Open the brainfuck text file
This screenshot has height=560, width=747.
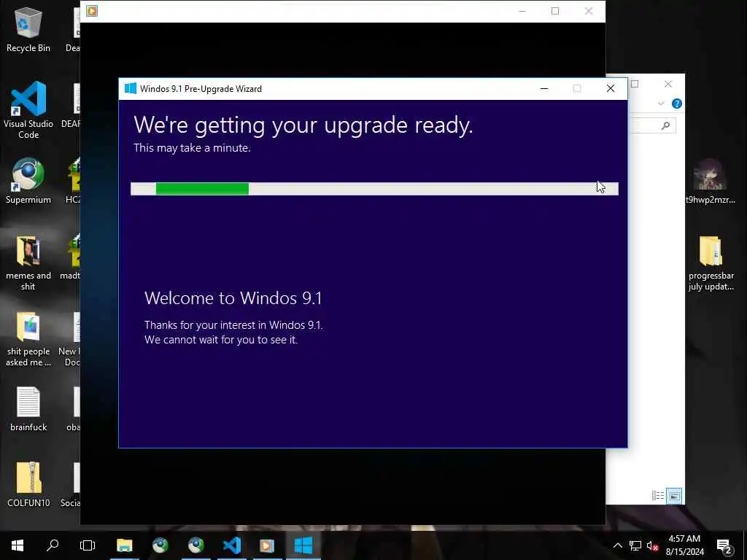(x=28, y=410)
